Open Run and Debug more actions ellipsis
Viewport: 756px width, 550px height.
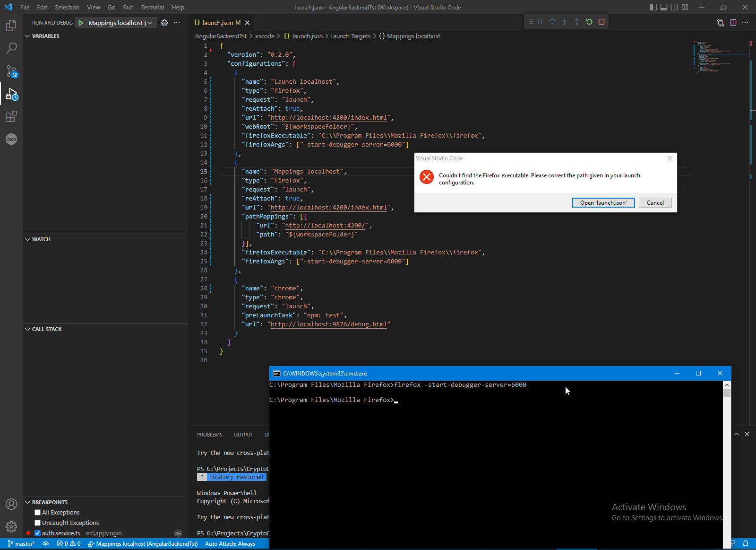click(x=177, y=23)
